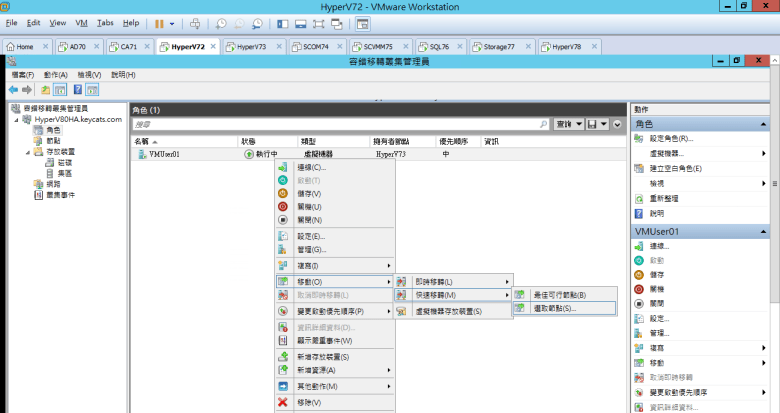Click the blue help icon in MMC toolbar
Screen dimensions: 780x413
[x=78, y=90]
